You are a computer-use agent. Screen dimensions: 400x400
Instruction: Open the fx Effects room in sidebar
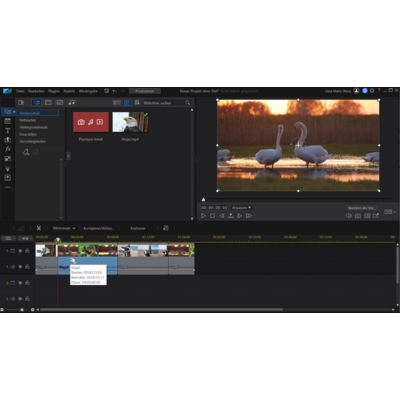pos(8,149)
